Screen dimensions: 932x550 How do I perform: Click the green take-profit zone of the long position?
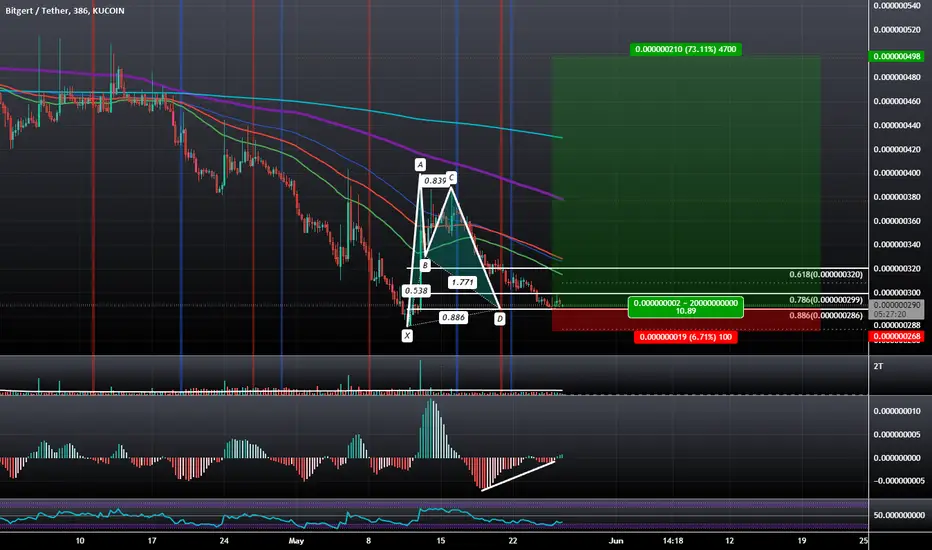click(x=686, y=181)
